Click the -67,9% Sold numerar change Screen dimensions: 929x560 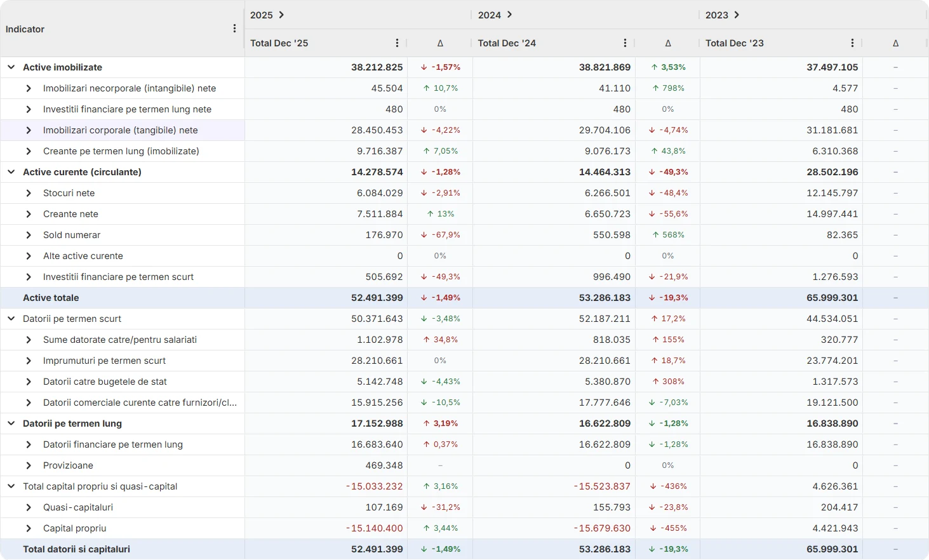point(440,235)
